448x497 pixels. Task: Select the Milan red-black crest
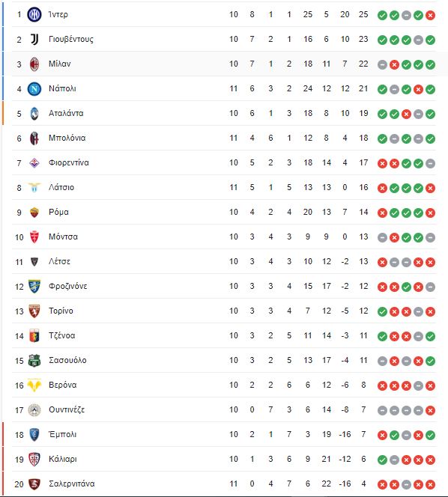[34, 64]
